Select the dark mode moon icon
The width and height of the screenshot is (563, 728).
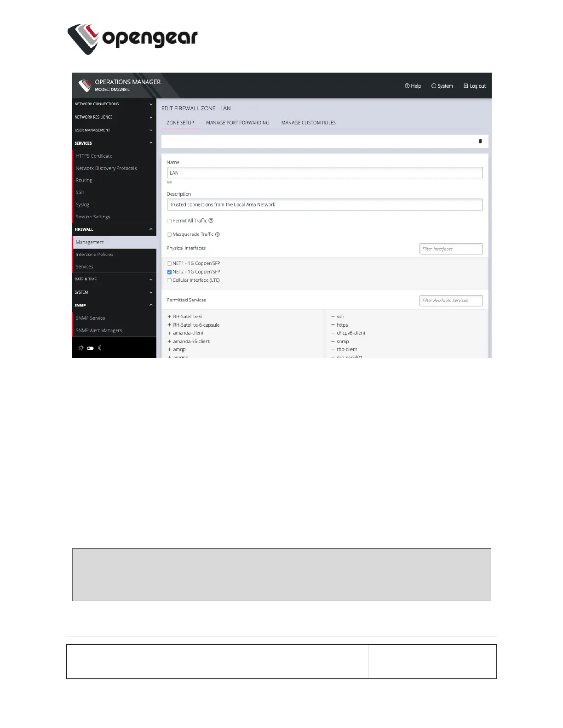100,348
